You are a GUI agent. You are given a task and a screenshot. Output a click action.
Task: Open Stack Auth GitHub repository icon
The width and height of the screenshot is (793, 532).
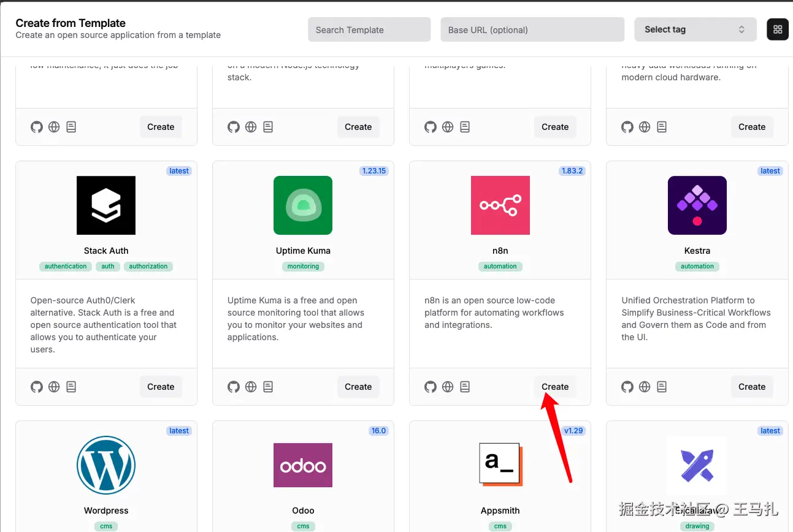(x=37, y=387)
